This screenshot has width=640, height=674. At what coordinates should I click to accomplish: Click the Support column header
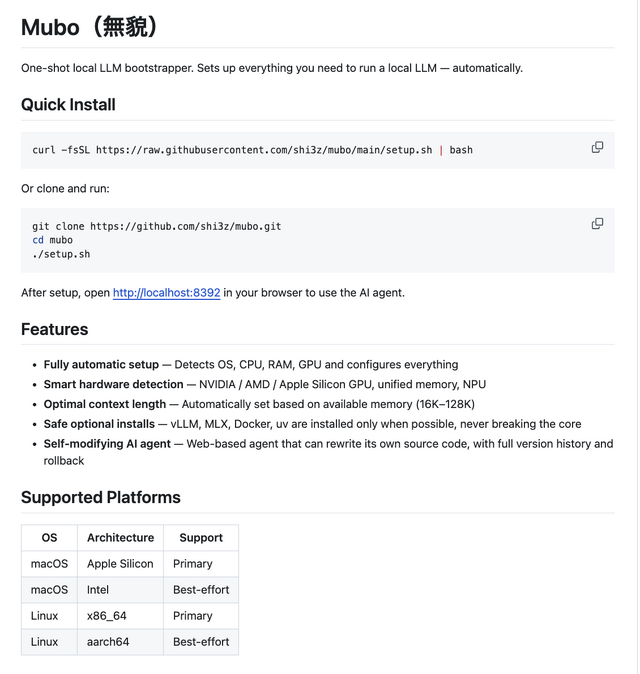click(x=201, y=538)
